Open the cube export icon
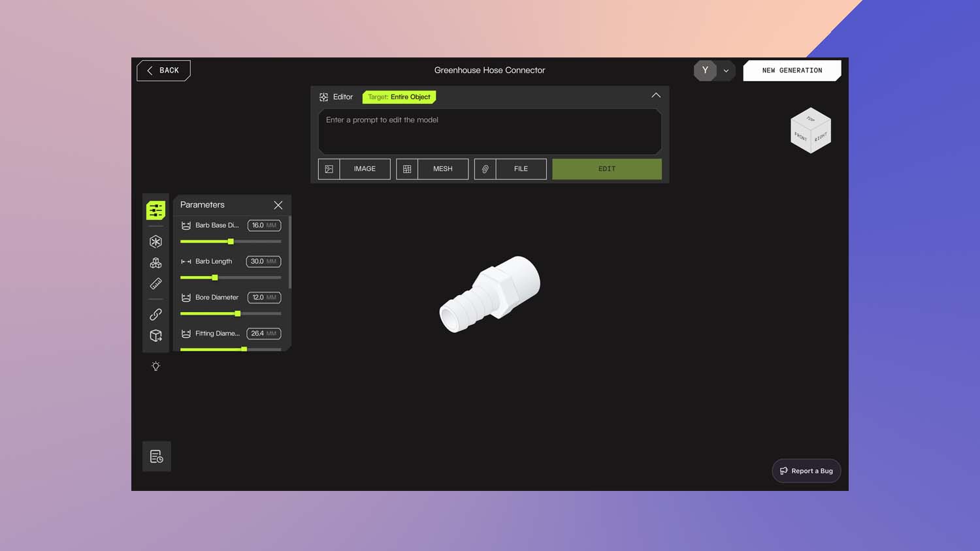Viewport: 980px width, 551px height. point(155,336)
